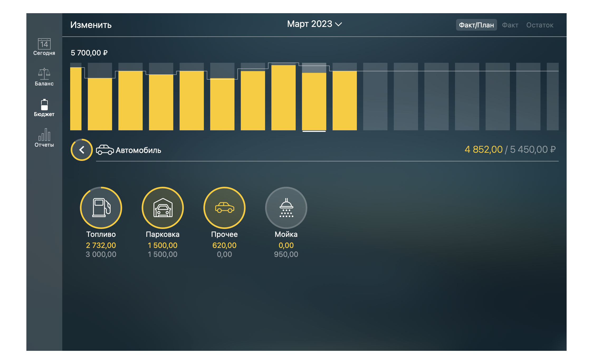
Task: Switch to the Факт view
Action: tap(510, 25)
